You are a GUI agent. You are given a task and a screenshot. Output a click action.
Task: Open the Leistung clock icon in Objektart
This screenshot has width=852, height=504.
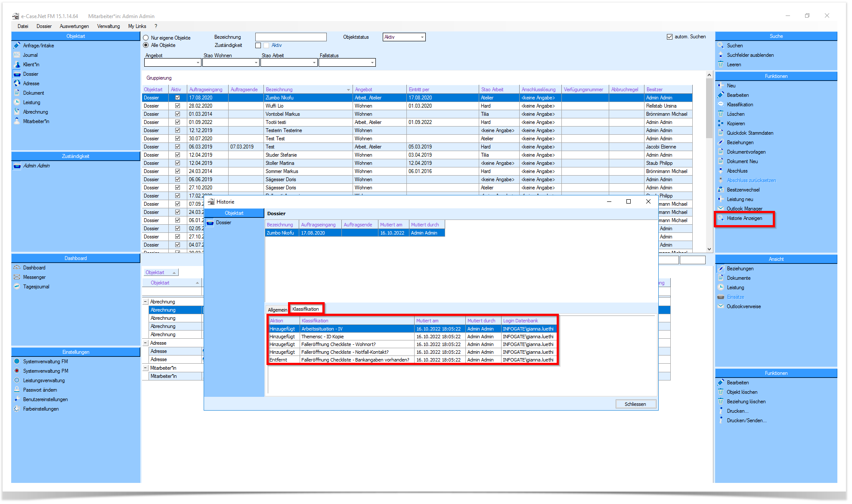tap(17, 102)
